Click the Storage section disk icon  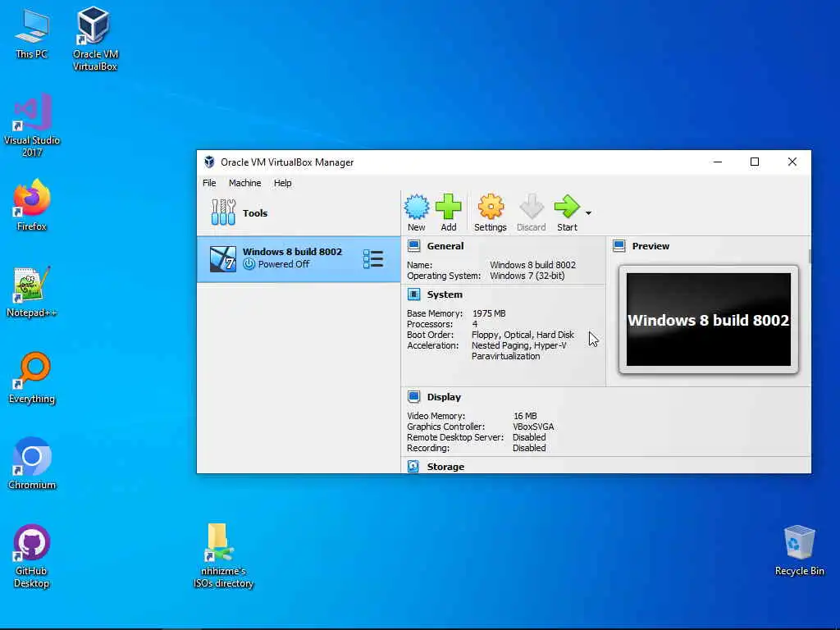(x=413, y=467)
